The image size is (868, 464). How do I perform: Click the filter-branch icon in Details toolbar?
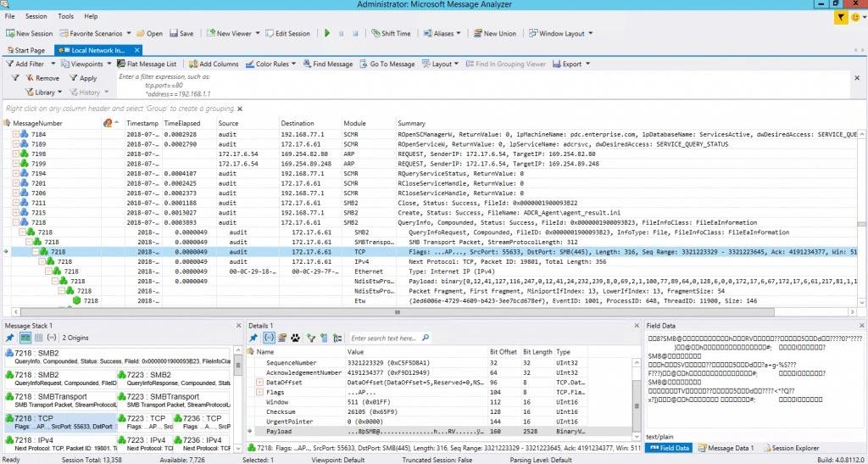311,338
